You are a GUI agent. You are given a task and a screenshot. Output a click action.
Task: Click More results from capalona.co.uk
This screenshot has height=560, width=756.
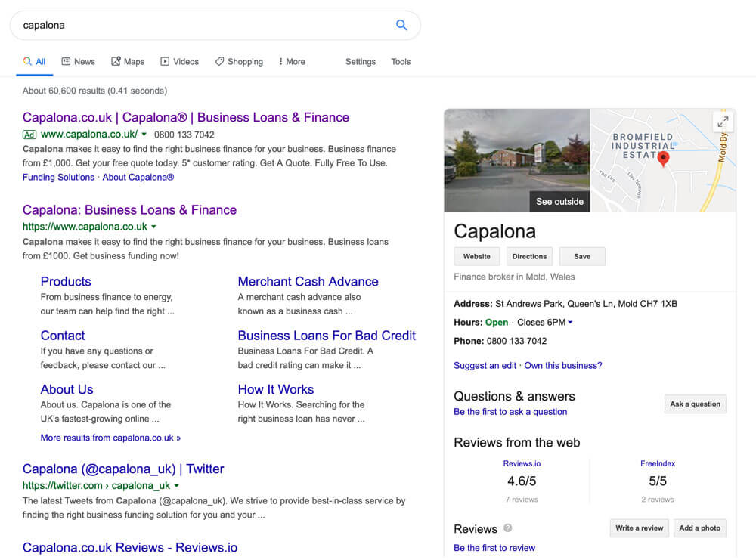pyautogui.click(x=110, y=438)
